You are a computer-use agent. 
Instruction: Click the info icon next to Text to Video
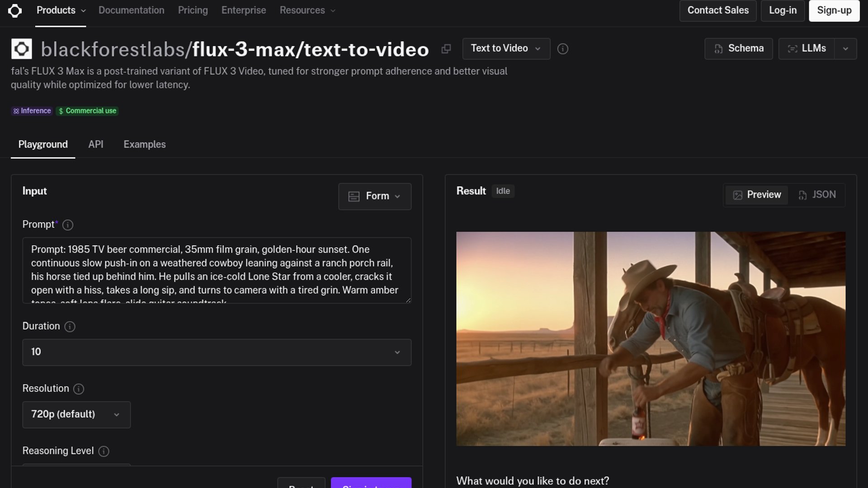click(563, 49)
